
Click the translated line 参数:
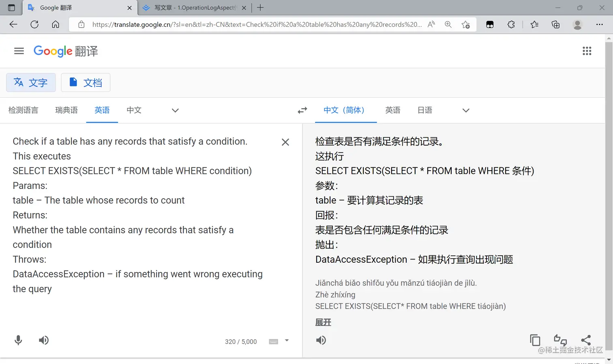pos(327,186)
